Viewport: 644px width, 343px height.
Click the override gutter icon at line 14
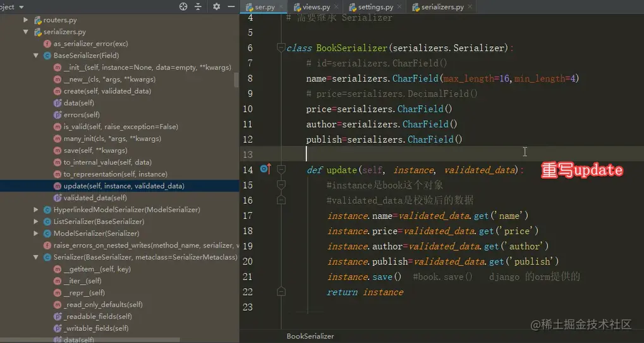click(x=265, y=168)
